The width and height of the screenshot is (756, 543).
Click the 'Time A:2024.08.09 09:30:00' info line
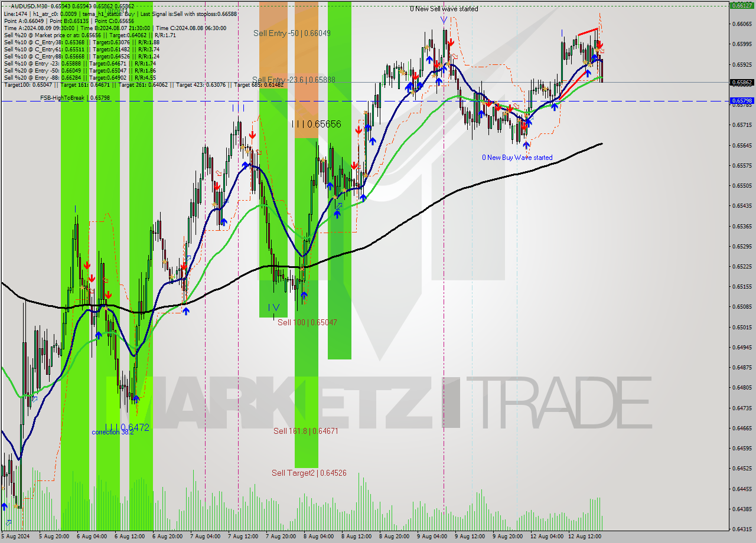(x=115, y=28)
